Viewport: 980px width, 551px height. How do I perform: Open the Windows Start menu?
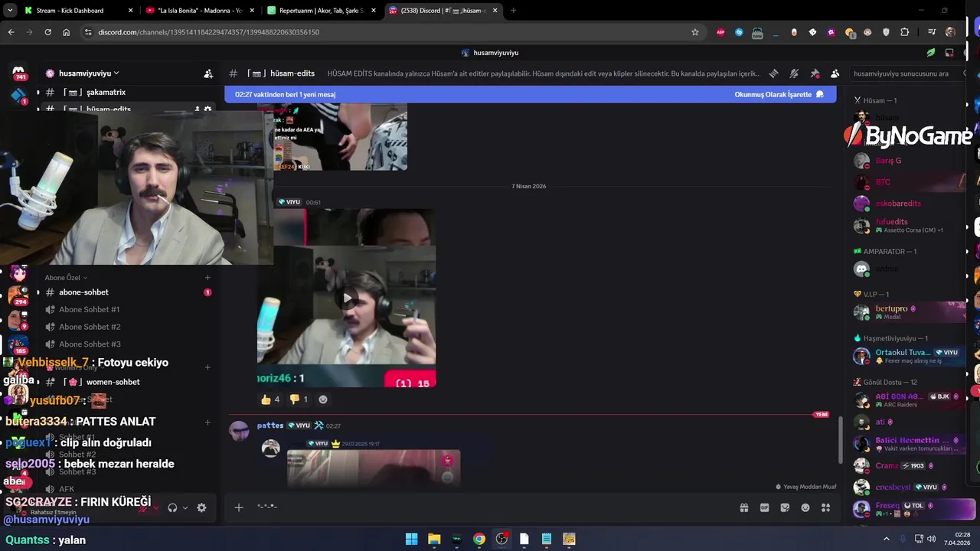411,539
